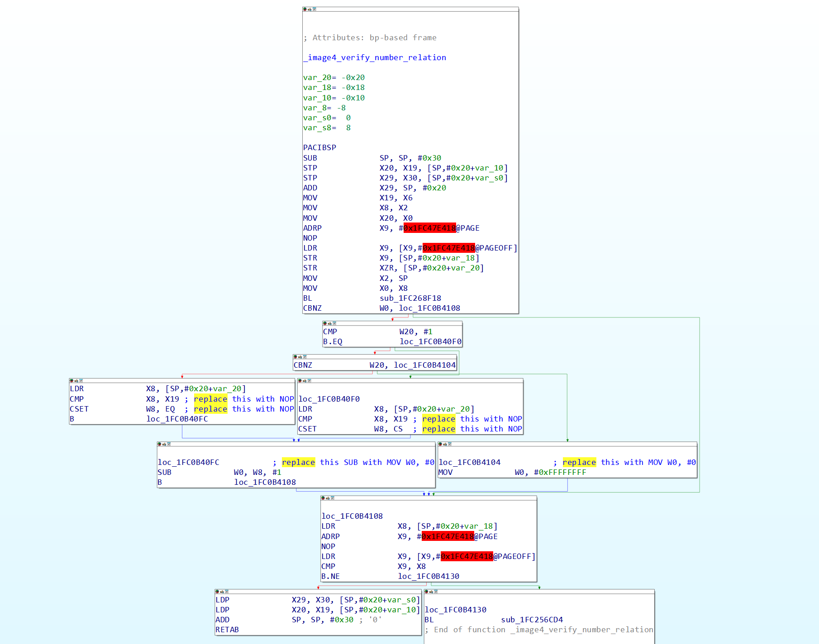
Task: Select the _image4_verify_number_relation function name
Action: tap(375, 57)
